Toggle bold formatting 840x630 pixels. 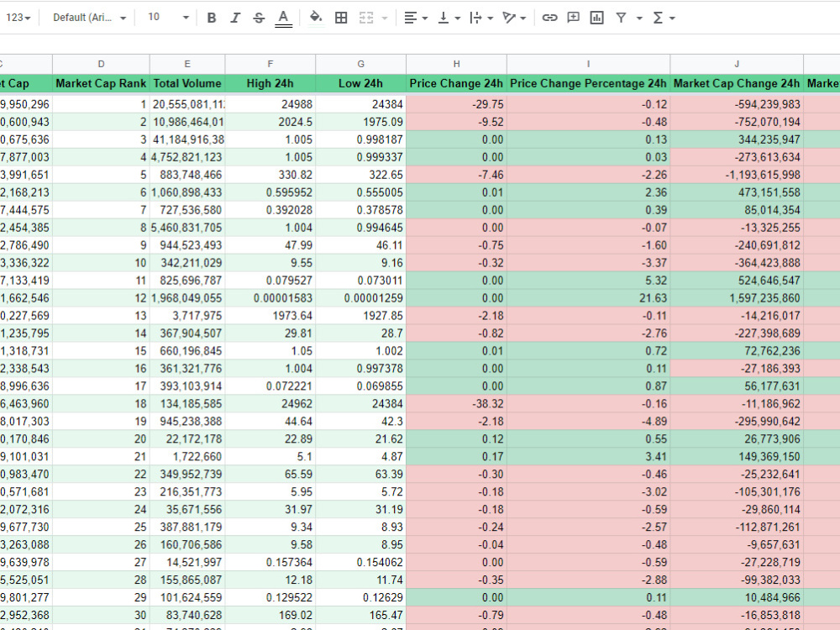211,17
